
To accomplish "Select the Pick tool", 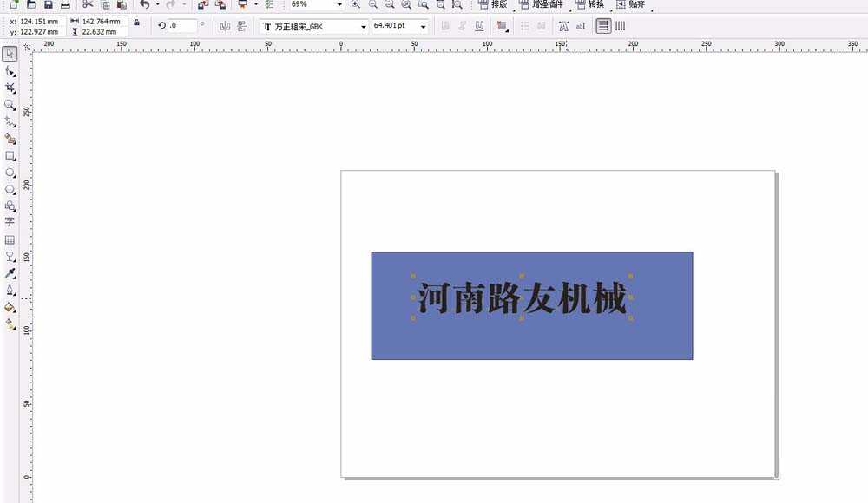I will tap(10, 52).
